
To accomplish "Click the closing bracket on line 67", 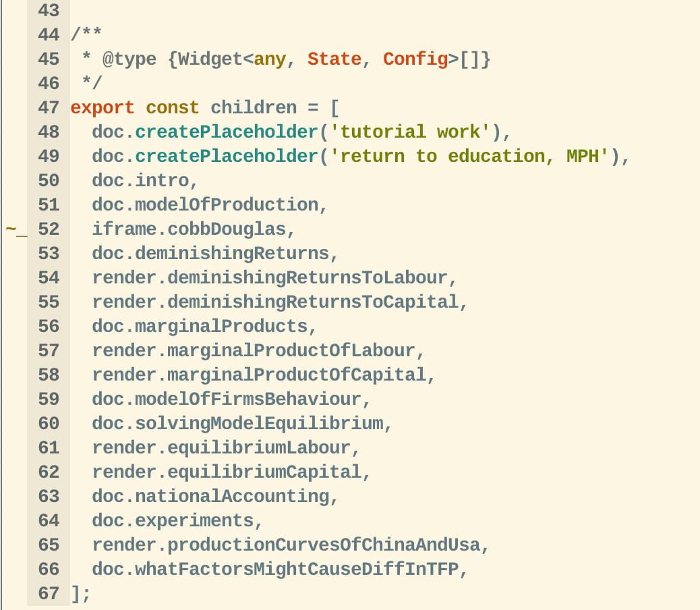I will point(76,594).
